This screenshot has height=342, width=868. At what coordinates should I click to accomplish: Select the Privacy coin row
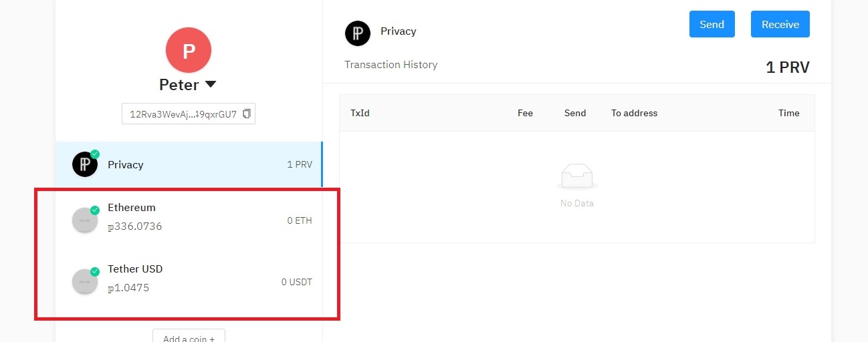189,164
